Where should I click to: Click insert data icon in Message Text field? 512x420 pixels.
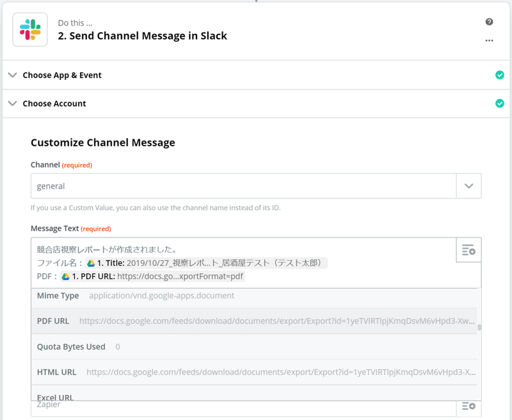[468, 250]
